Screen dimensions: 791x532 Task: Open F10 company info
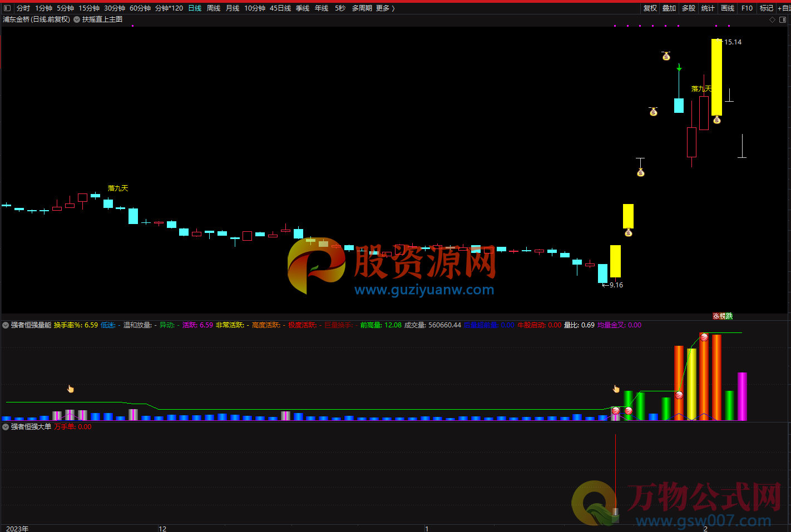pyautogui.click(x=747, y=8)
